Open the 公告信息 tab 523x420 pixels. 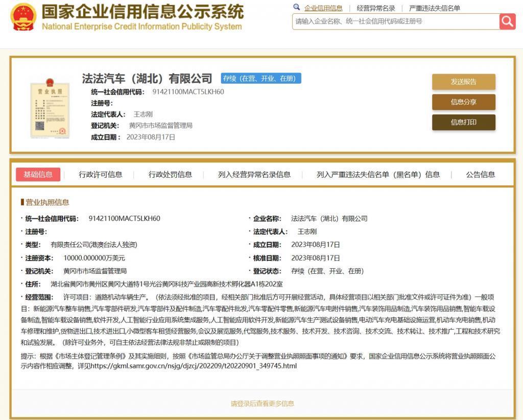[x=480, y=174]
